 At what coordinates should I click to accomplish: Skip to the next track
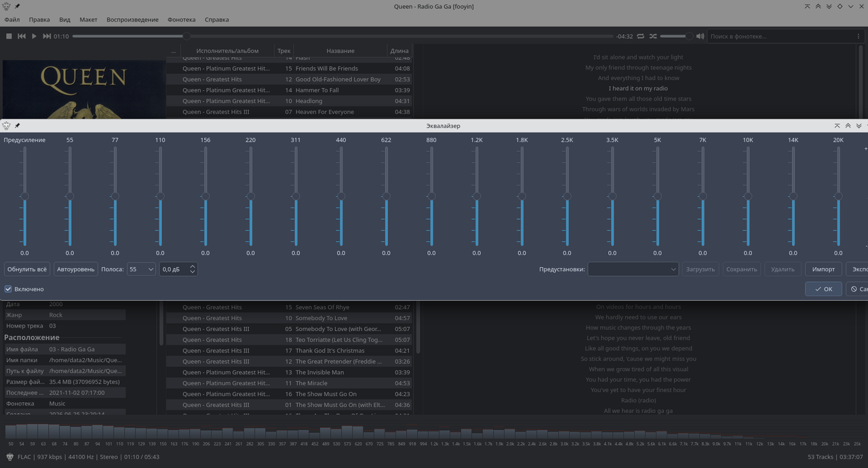coord(47,36)
